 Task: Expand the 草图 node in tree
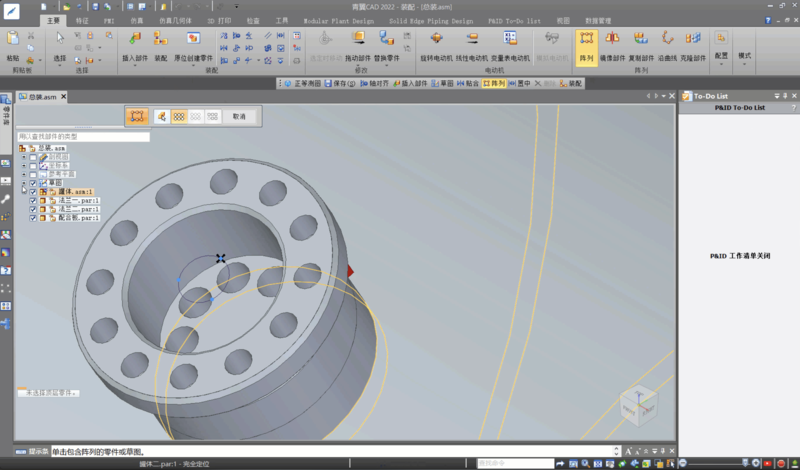(x=23, y=183)
